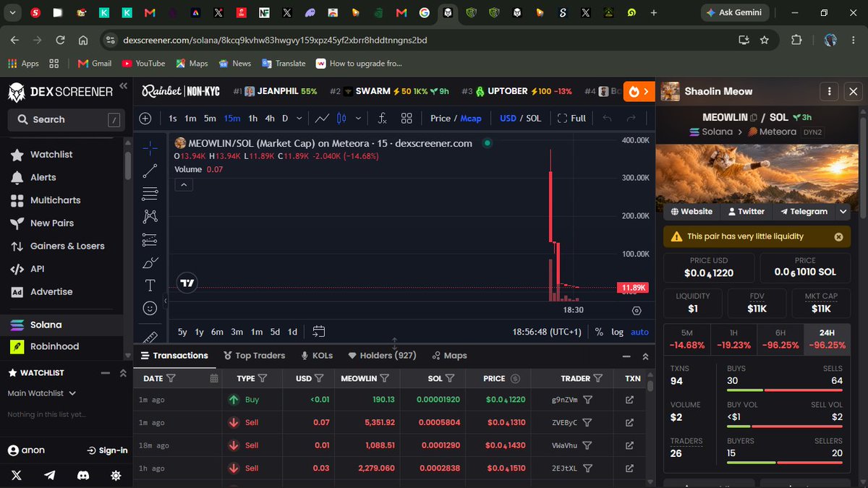Viewport: 868px width, 488px height.
Task: Expand transactions panel with double chevron
Action: click(645, 356)
